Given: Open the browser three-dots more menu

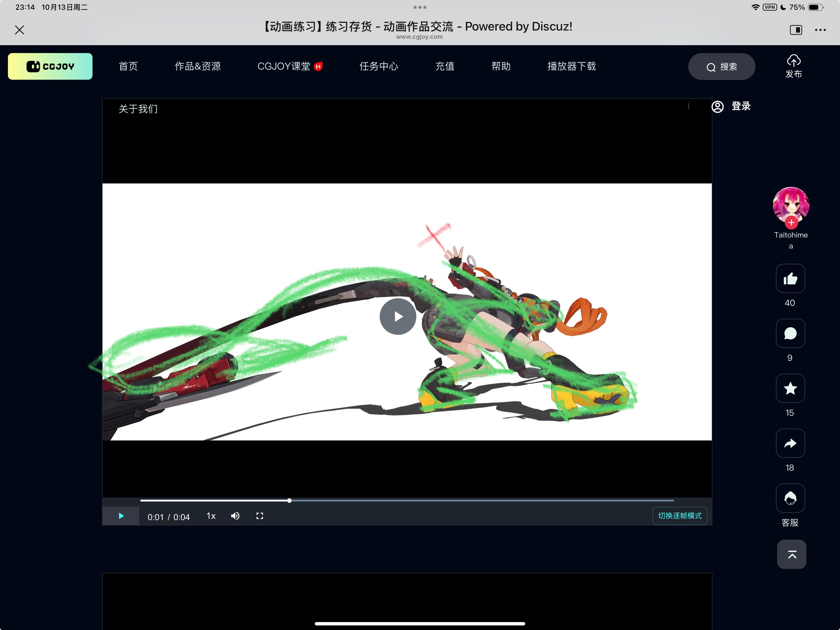Looking at the screenshot, I should click(x=820, y=30).
